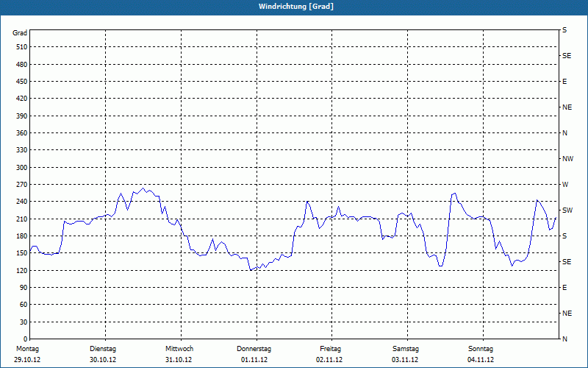Pick the date '03.11.12'
Viewport: 588px width, 368px height.
click(405, 360)
